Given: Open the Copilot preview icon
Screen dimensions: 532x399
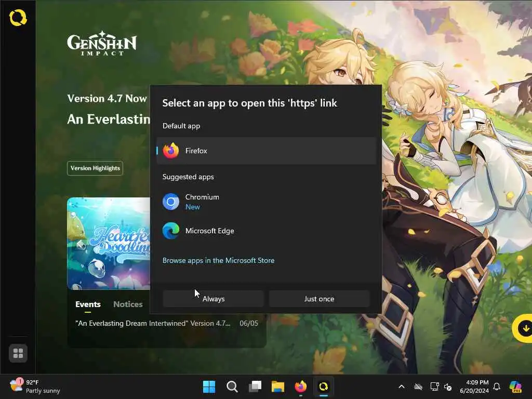Looking at the screenshot, I should pos(515,387).
